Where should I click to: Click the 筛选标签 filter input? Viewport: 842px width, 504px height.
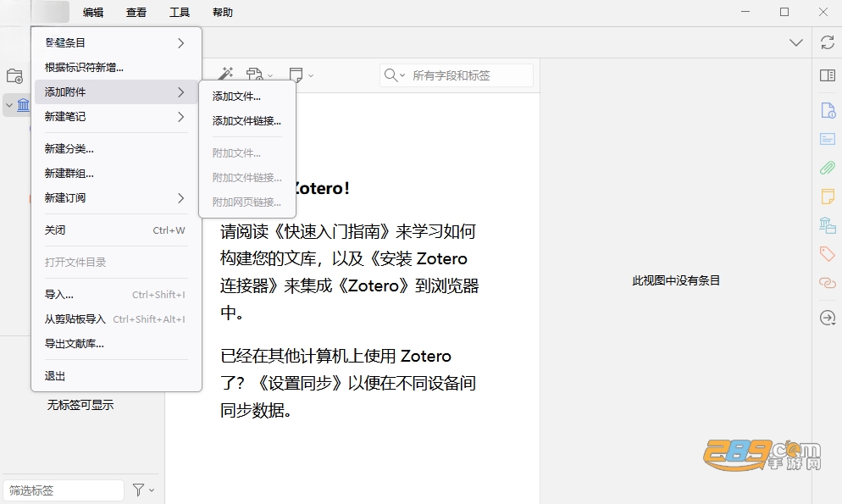(64, 490)
